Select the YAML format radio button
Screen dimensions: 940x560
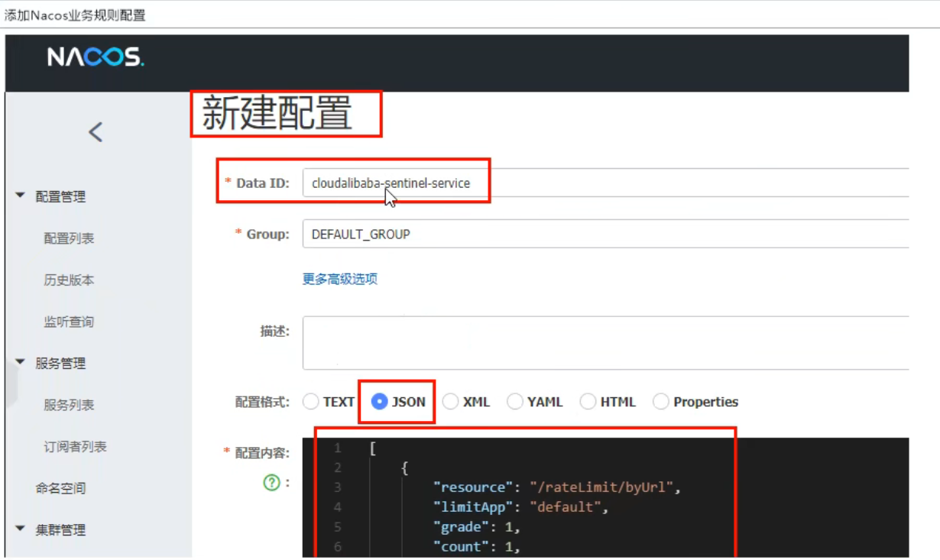tap(515, 402)
